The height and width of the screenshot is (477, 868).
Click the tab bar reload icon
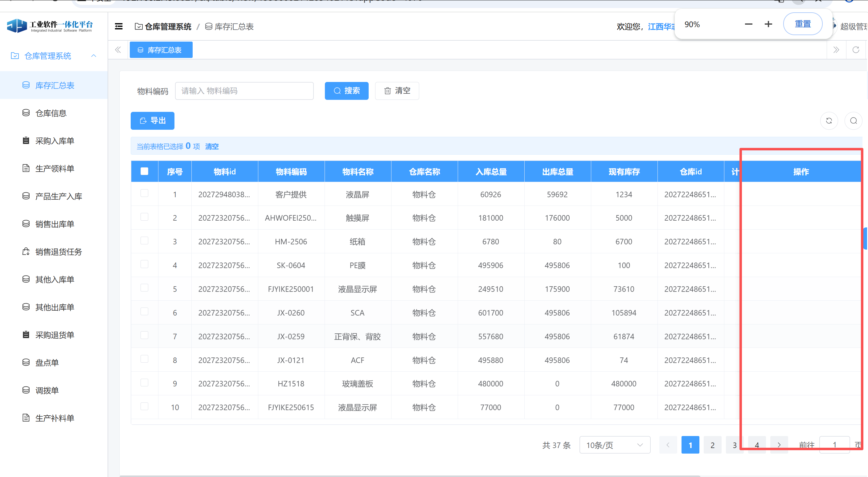coord(856,50)
